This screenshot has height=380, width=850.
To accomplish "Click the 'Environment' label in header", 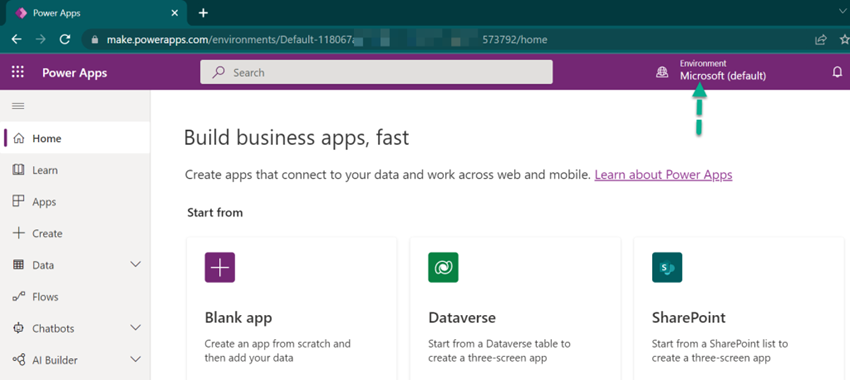I will coord(703,63).
